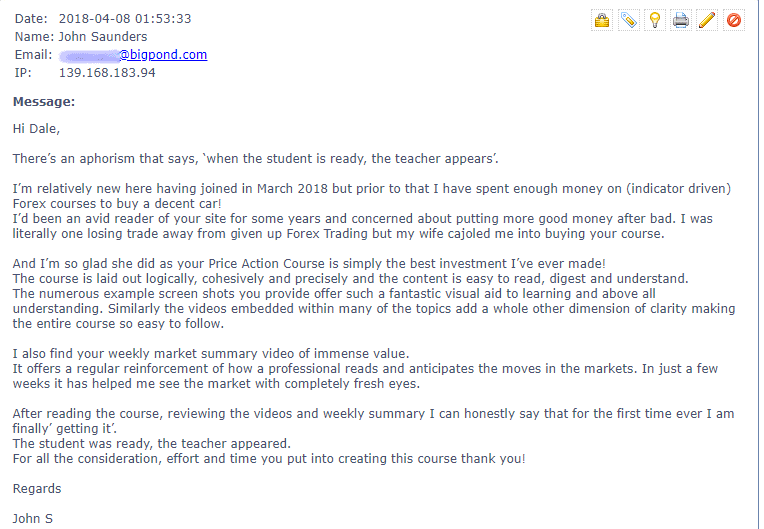Click the Regards closing line

(x=37, y=489)
